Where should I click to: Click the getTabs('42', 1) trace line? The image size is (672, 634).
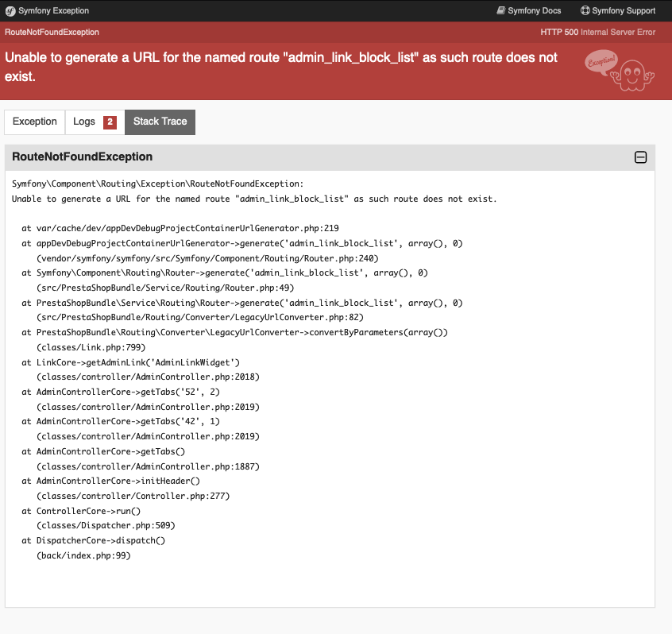(x=121, y=421)
